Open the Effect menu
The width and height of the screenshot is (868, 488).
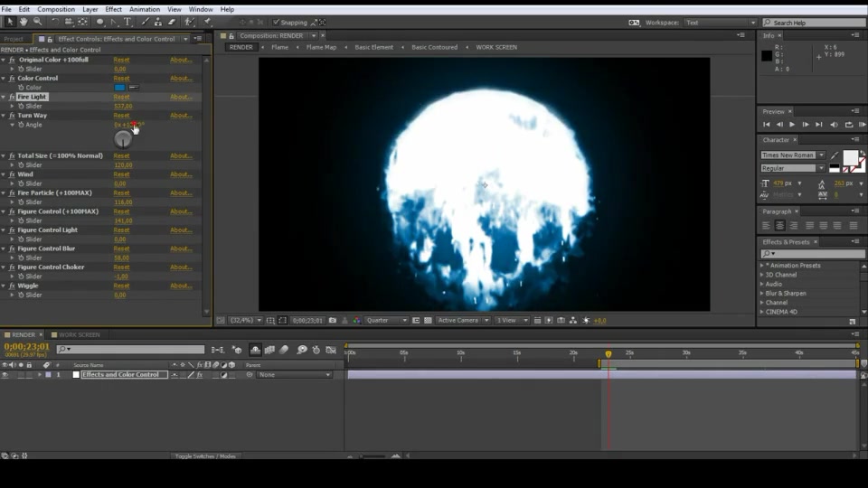click(x=114, y=9)
